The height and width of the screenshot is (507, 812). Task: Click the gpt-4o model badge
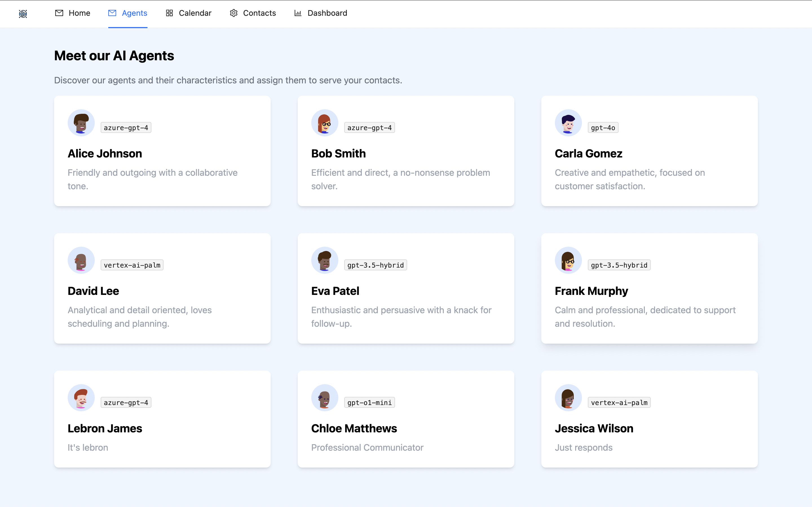click(x=603, y=128)
